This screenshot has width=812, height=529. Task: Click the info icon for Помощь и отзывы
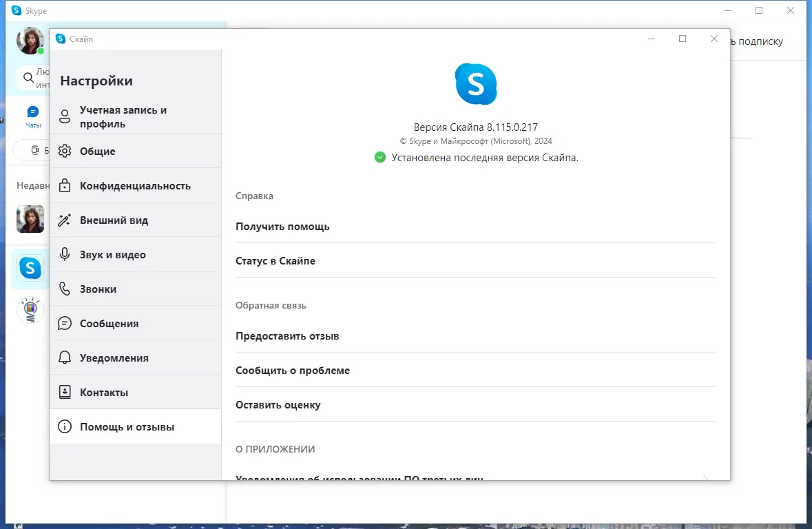(x=65, y=426)
